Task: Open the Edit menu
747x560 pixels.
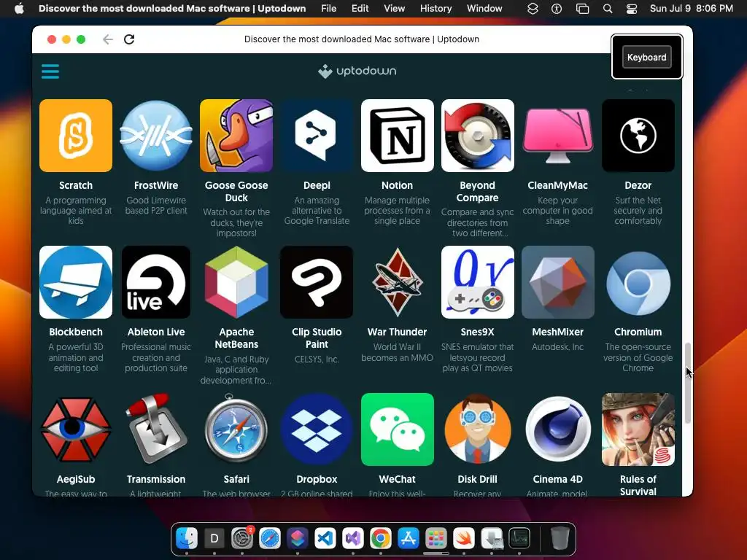Action: 360,9
